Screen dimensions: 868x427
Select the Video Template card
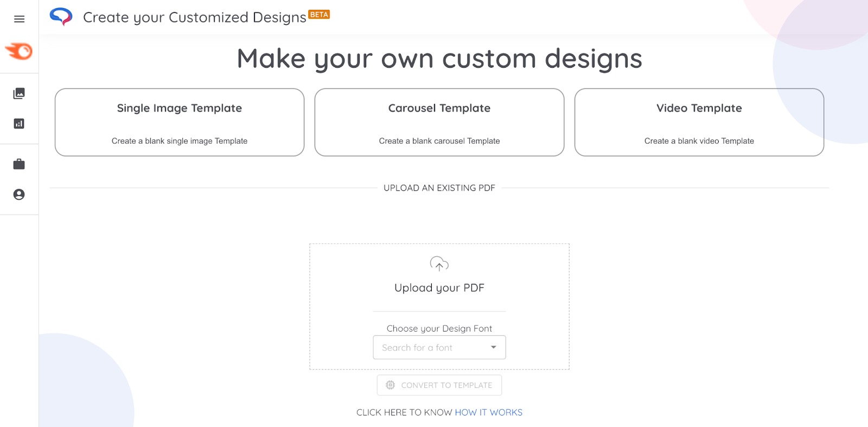tap(699, 122)
